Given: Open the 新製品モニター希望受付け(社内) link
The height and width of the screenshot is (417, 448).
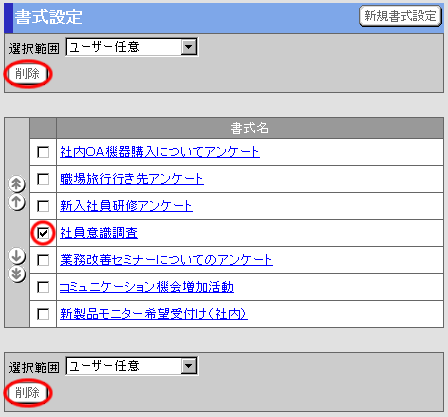Looking at the screenshot, I should (x=154, y=314).
